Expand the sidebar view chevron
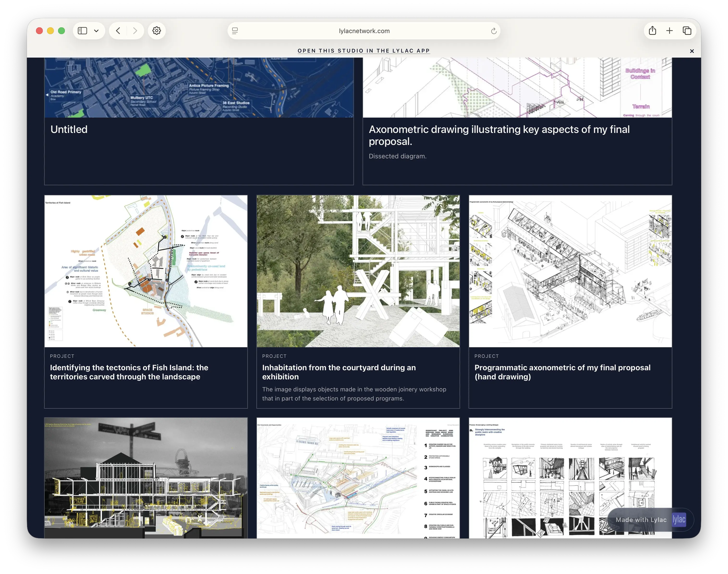The height and width of the screenshot is (574, 728). 97,30
